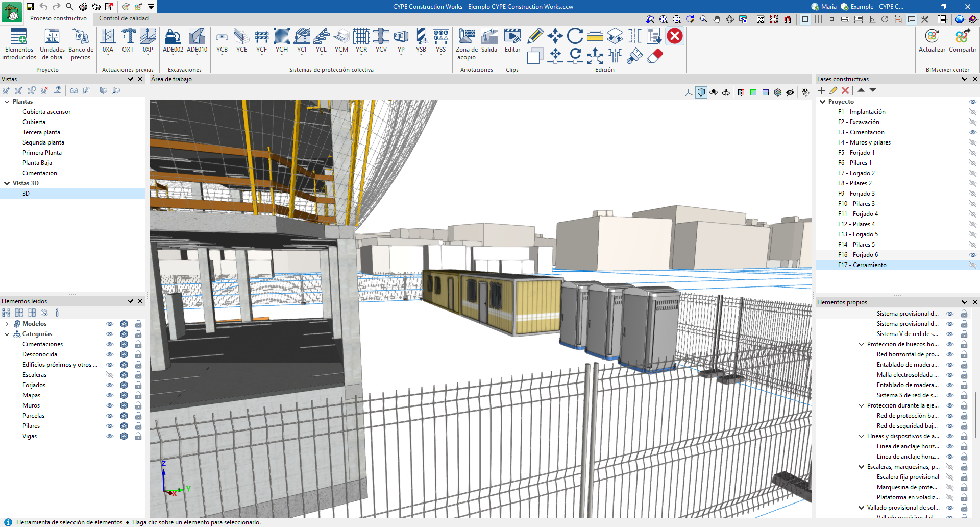Toggle visibility of Escalera fija provisional
This screenshot has height=527, width=980.
(x=949, y=477)
